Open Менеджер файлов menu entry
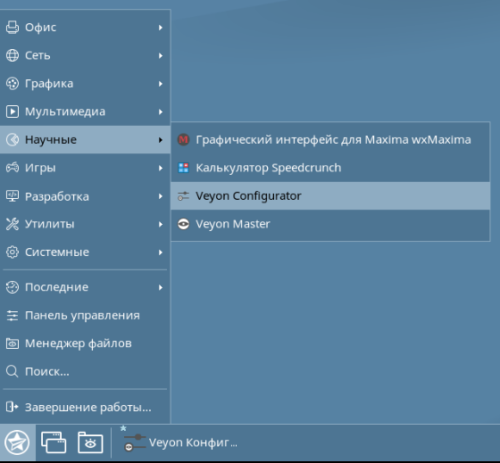Viewport: 500px width, 463px height. point(85,343)
